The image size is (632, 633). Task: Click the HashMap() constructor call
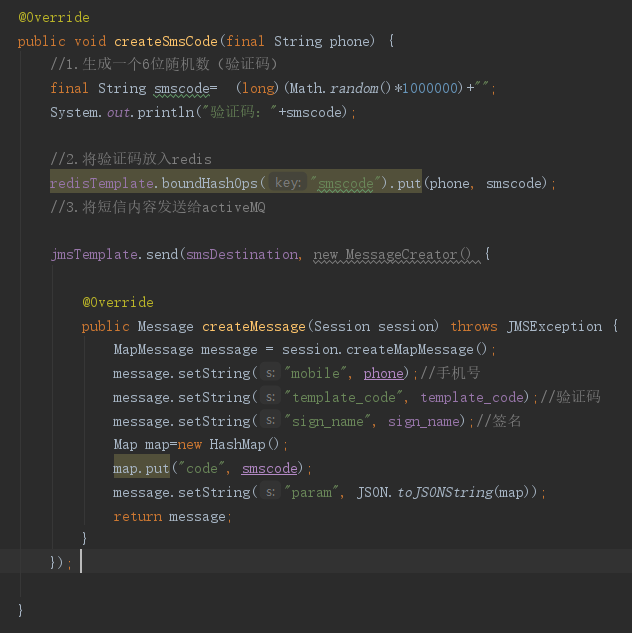point(244,444)
